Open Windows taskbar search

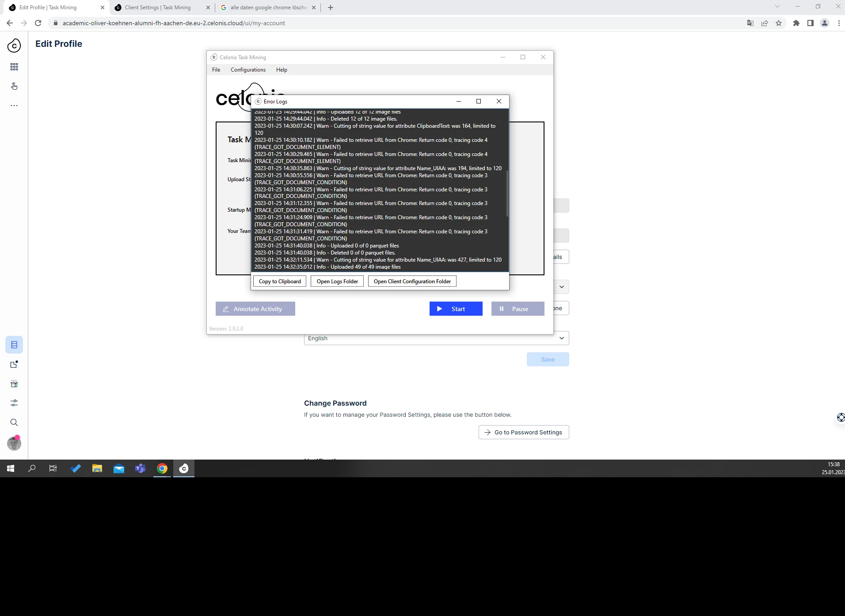tap(32, 468)
